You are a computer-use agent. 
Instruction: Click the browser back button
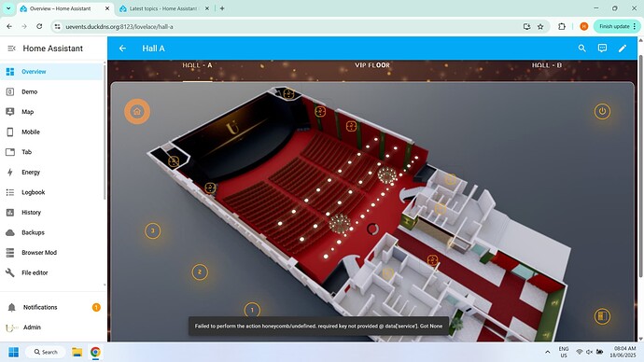coord(9,26)
